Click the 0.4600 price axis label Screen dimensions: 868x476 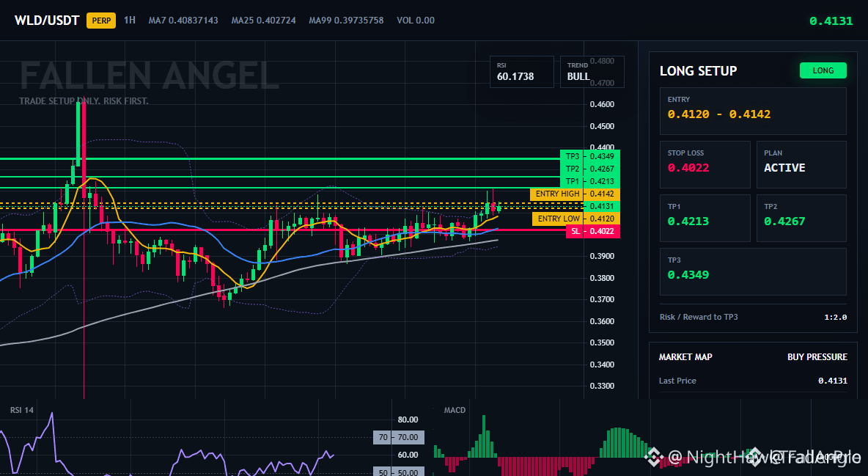pyautogui.click(x=602, y=104)
